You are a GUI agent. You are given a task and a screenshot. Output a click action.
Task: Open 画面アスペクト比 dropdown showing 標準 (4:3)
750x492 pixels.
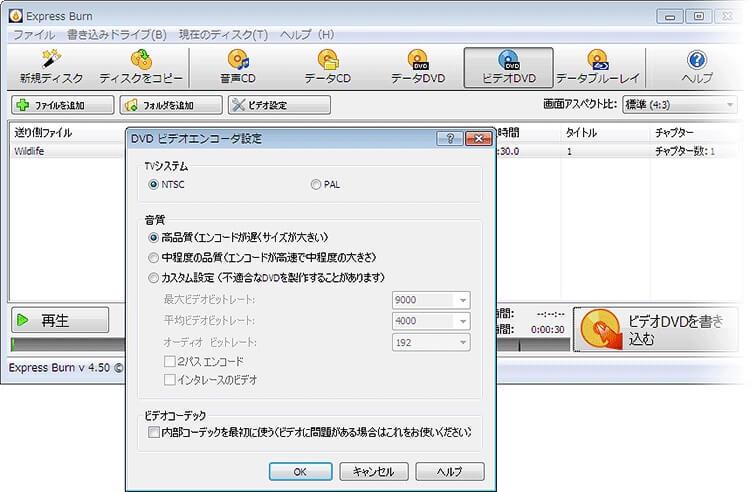679,104
